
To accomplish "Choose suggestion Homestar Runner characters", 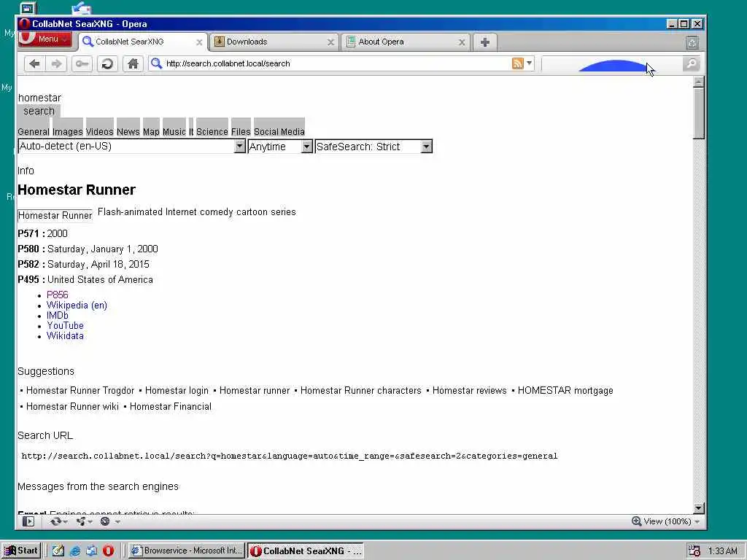I will coord(360,391).
